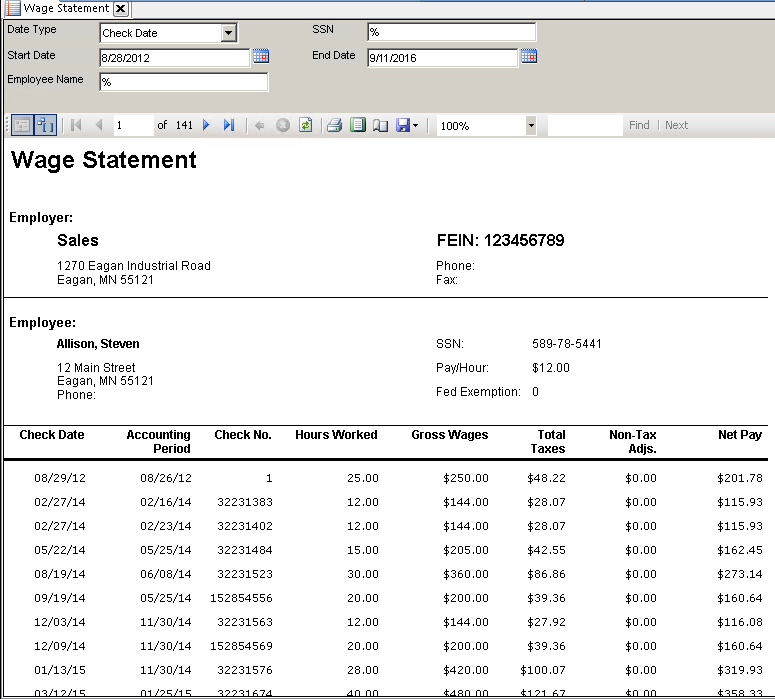
Task: Go to next report page
Action: point(206,125)
